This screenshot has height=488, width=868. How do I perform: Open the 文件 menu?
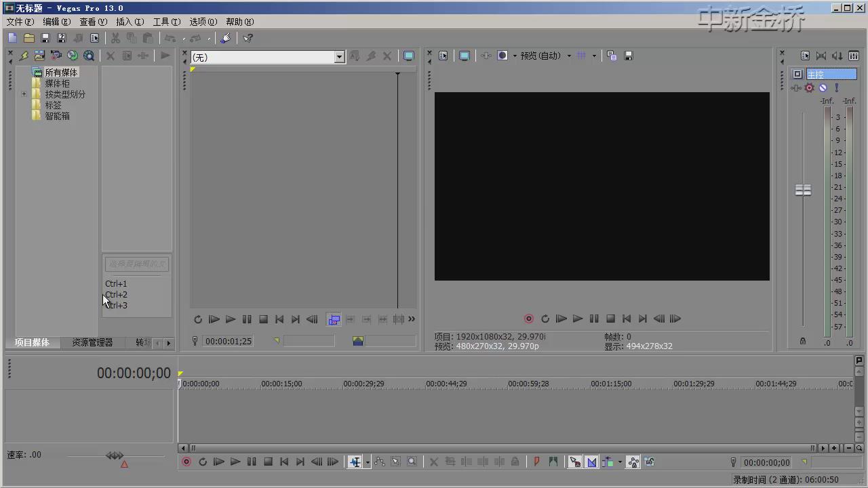(x=20, y=22)
